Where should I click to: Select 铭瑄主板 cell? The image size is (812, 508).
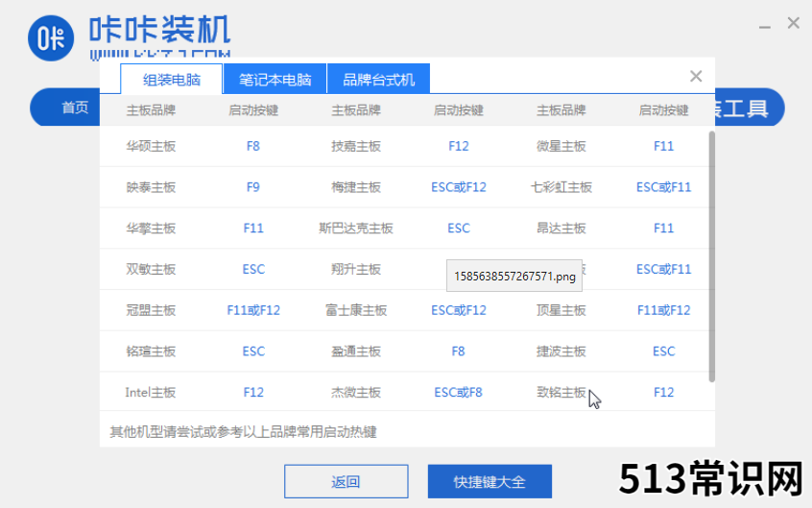tap(151, 351)
